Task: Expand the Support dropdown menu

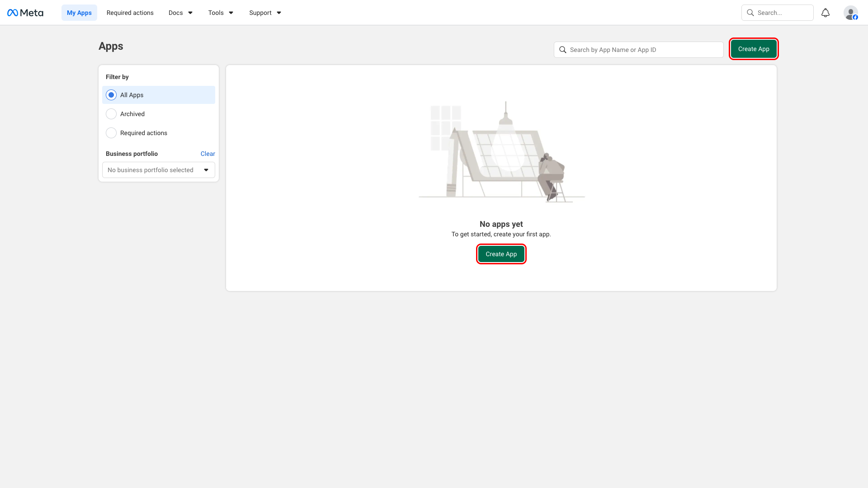Action: [x=265, y=13]
